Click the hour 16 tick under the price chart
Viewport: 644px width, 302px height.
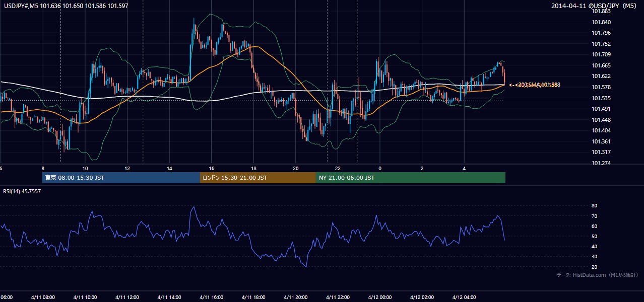212,168
